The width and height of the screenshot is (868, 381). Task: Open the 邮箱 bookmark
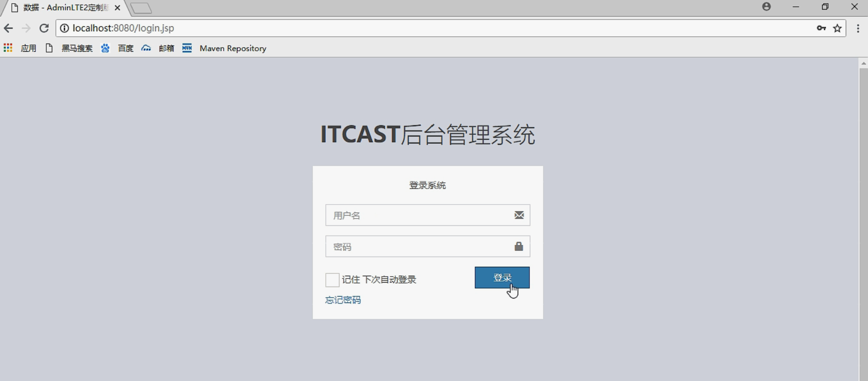click(158, 48)
